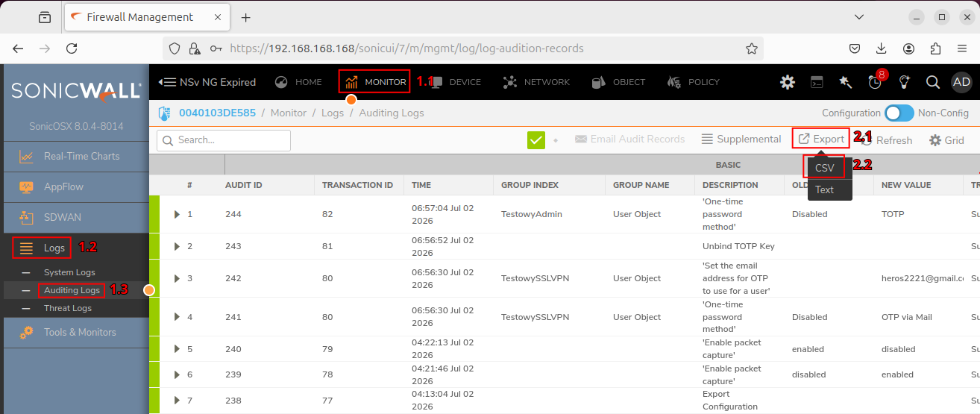Expand audit row 1 with ID 244
980x414 pixels.
(x=177, y=214)
